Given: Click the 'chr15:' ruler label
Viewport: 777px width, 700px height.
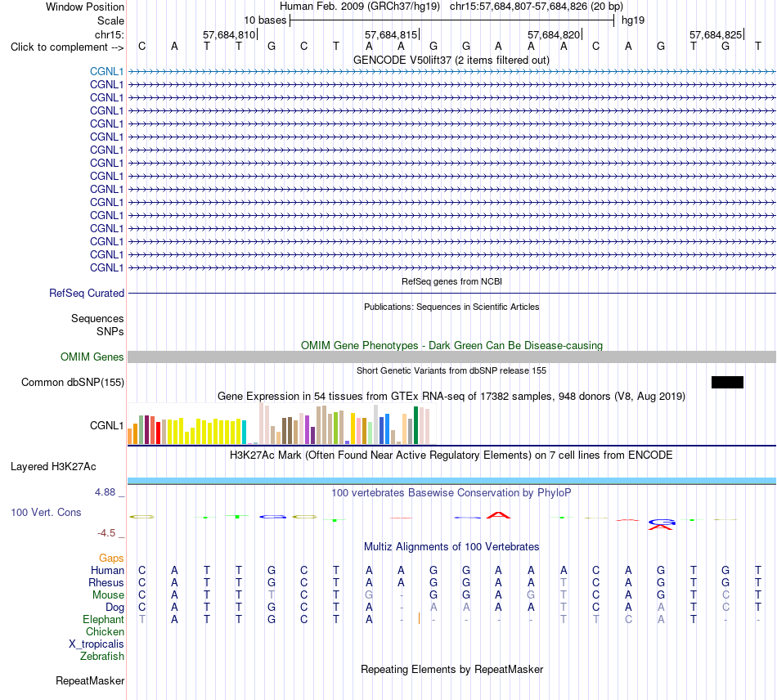Looking at the screenshot, I should (110, 34).
